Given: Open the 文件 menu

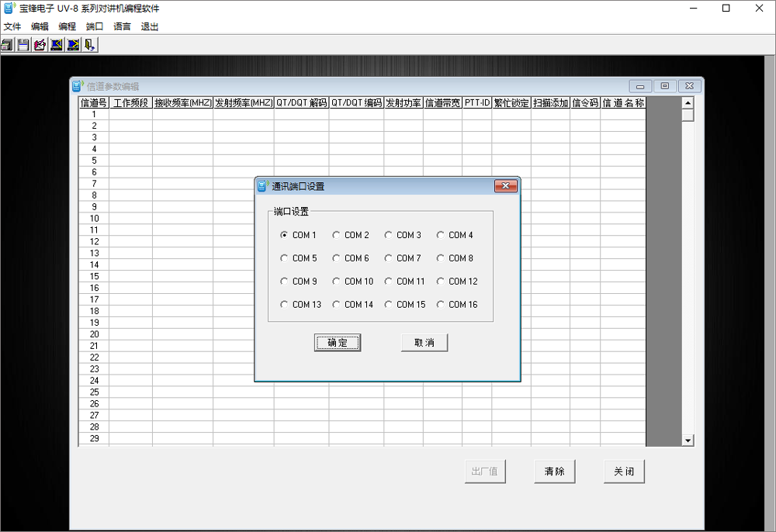Looking at the screenshot, I should tap(12, 26).
